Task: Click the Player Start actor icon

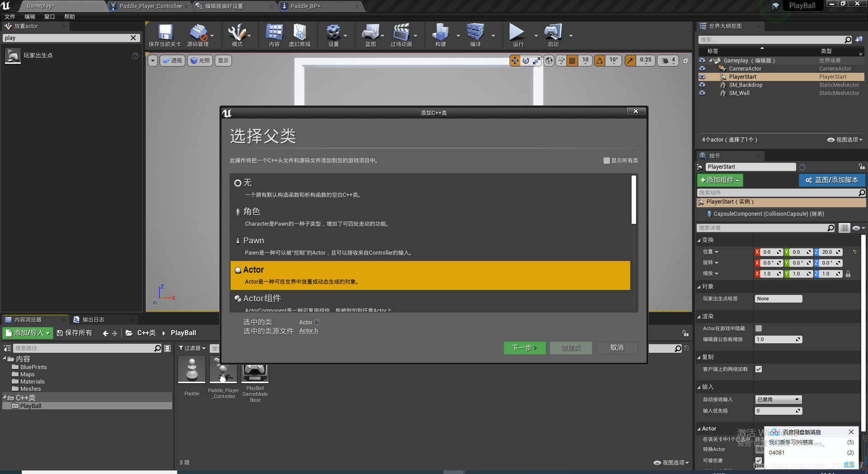Action: coord(13,56)
